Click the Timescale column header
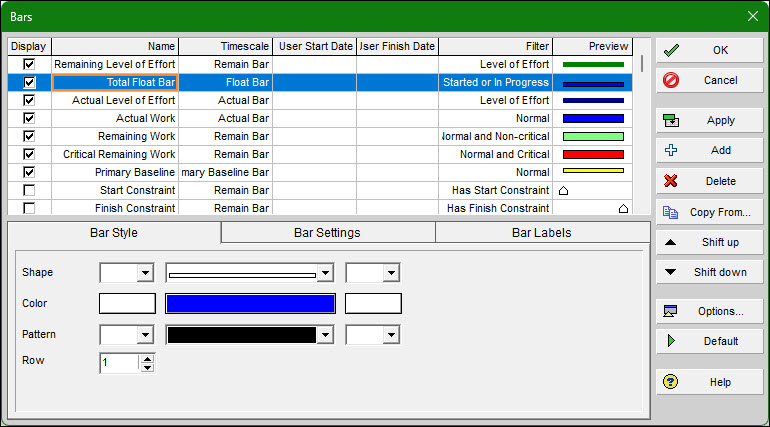The height and width of the screenshot is (427, 770). pos(225,46)
